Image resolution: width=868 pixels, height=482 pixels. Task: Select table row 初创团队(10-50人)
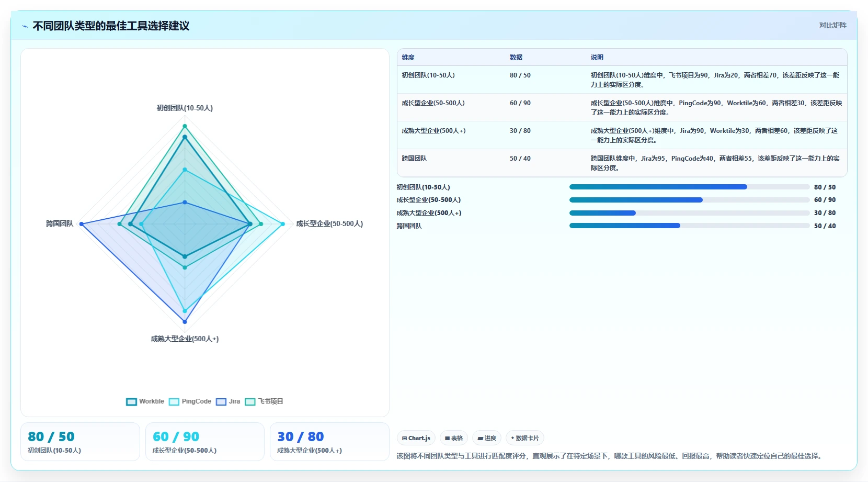622,80
